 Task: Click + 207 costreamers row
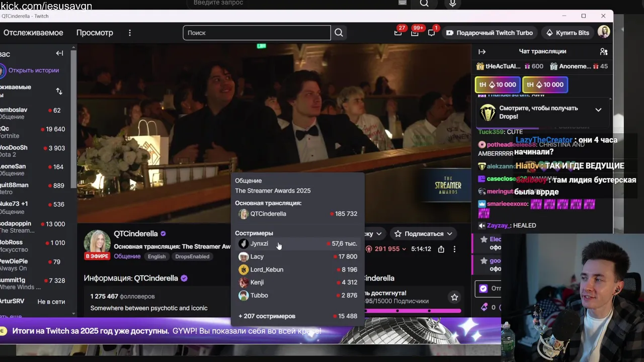coord(298,316)
